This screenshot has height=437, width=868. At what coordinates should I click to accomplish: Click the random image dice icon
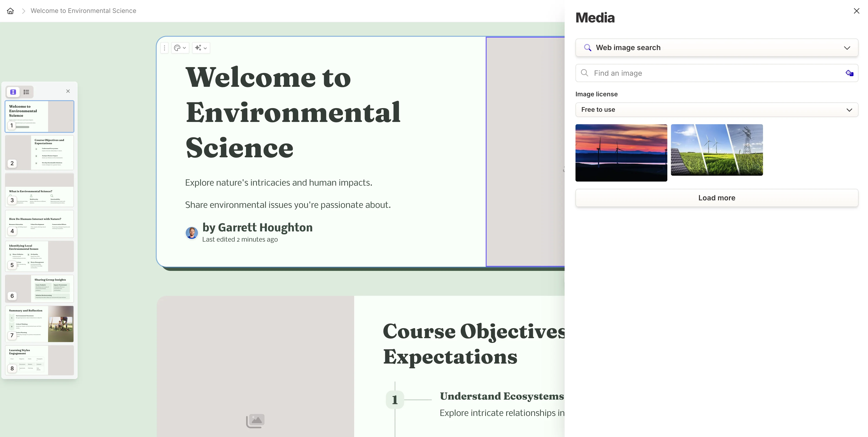point(849,73)
